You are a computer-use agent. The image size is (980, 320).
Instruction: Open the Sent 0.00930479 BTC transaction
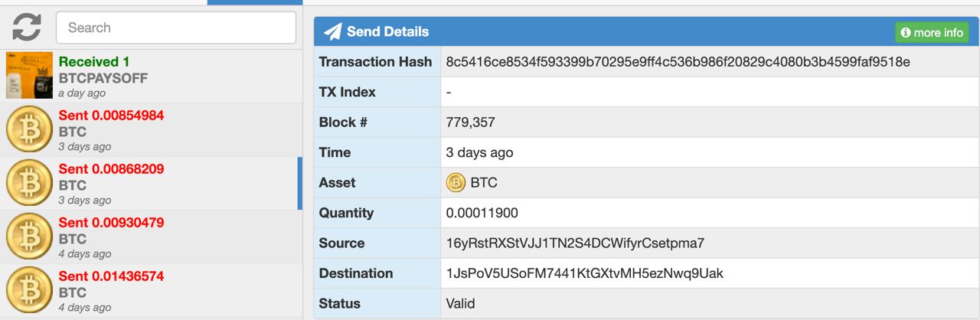pyautogui.click(x=151, y=237)
